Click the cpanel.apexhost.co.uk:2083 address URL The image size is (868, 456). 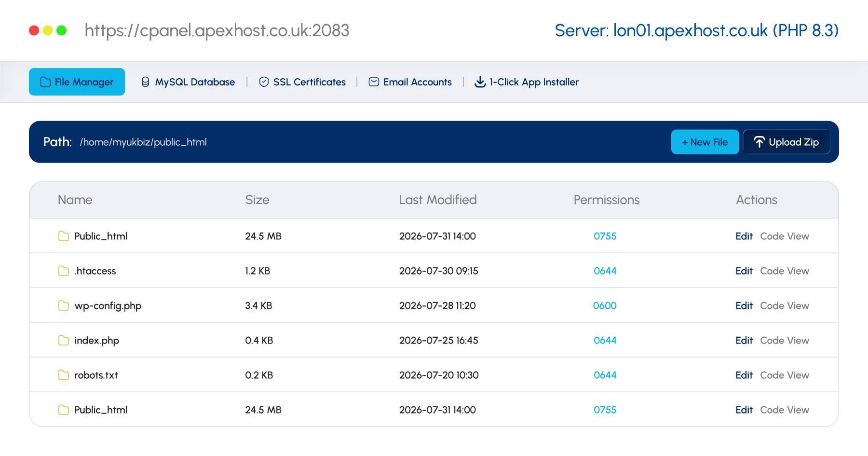[x=217, y=30]
